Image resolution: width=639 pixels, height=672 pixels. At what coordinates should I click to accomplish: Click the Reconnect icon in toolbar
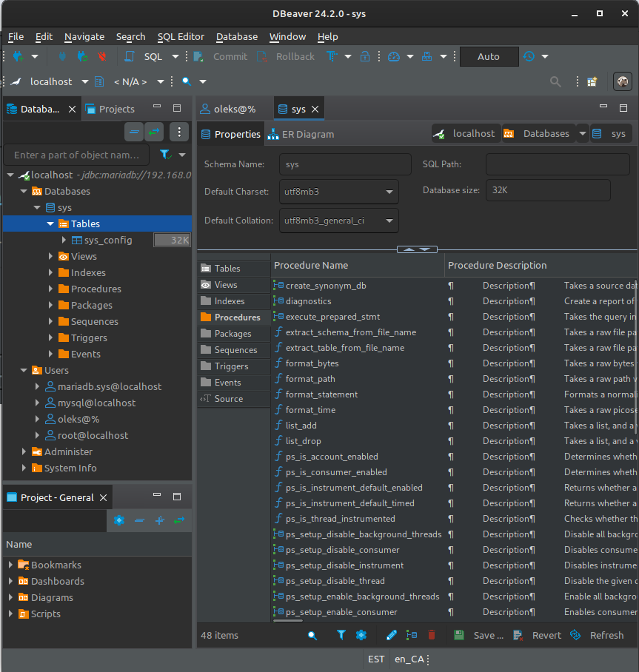(x=82, y=56)
